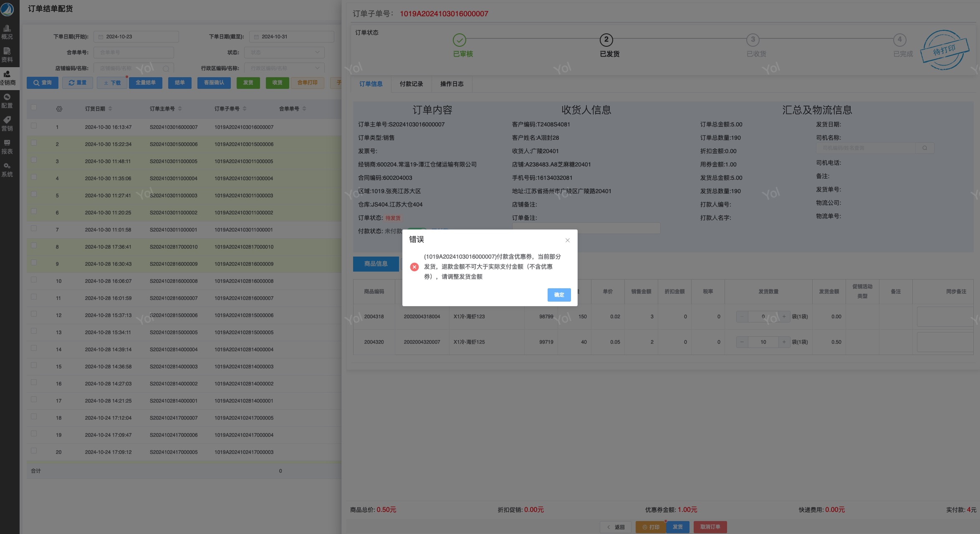This screenshot has height=534, width=980.
Task: Close the 错误 dialog with X
Action: (567, 240)
